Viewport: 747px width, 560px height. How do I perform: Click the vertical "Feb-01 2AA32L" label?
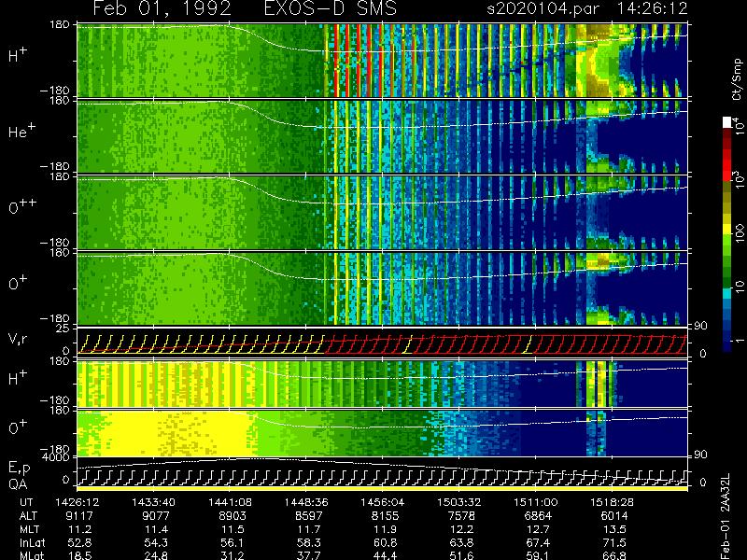[726, 515]
